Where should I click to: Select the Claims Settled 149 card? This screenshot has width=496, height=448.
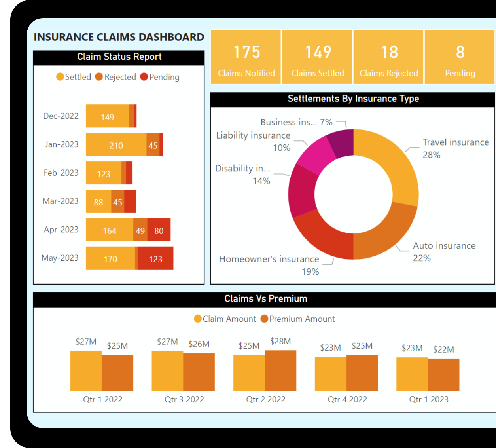317,57
